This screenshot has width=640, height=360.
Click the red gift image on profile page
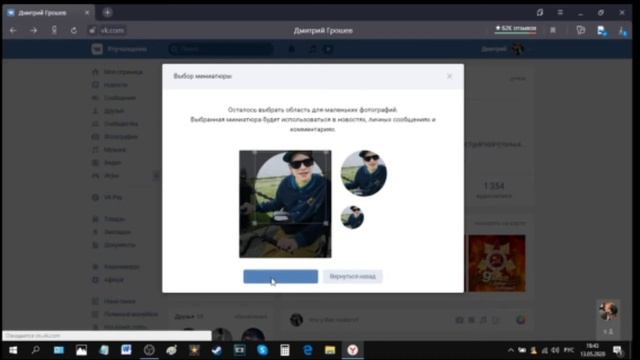click(497, 263)
